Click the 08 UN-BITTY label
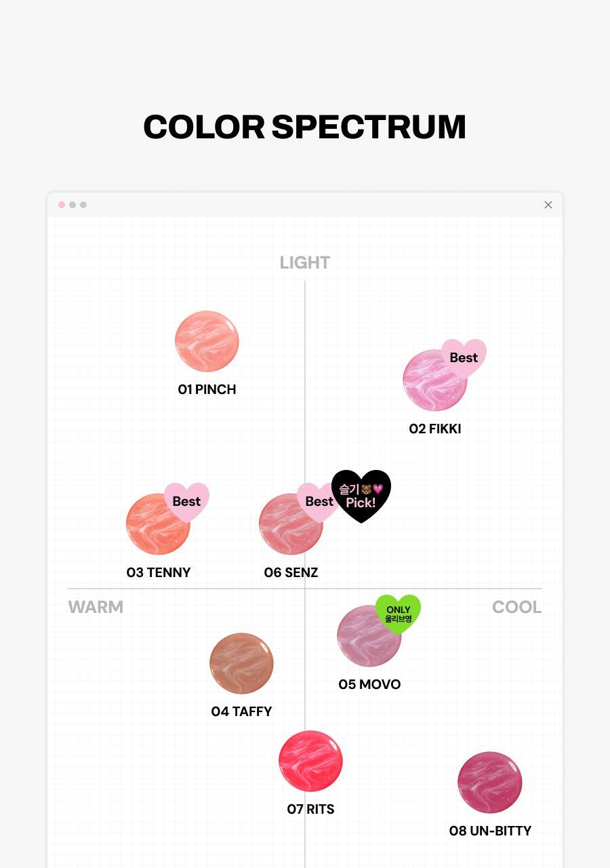Viewport: 610px width, 868px height. (490, 831)
